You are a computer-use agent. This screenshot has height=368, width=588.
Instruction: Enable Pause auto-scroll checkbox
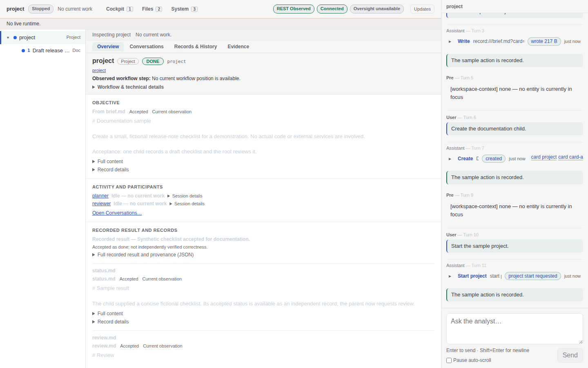pyautogui.click(x=449, y=360)
